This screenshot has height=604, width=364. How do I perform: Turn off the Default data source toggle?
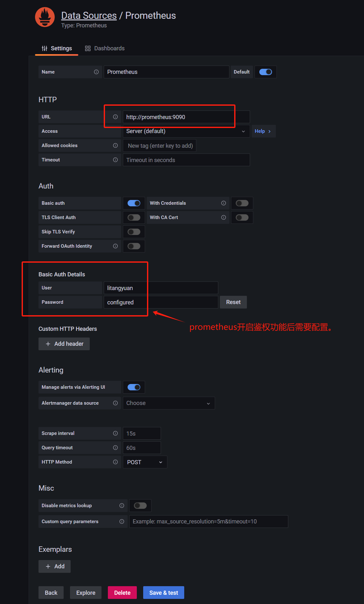(265, 72)
